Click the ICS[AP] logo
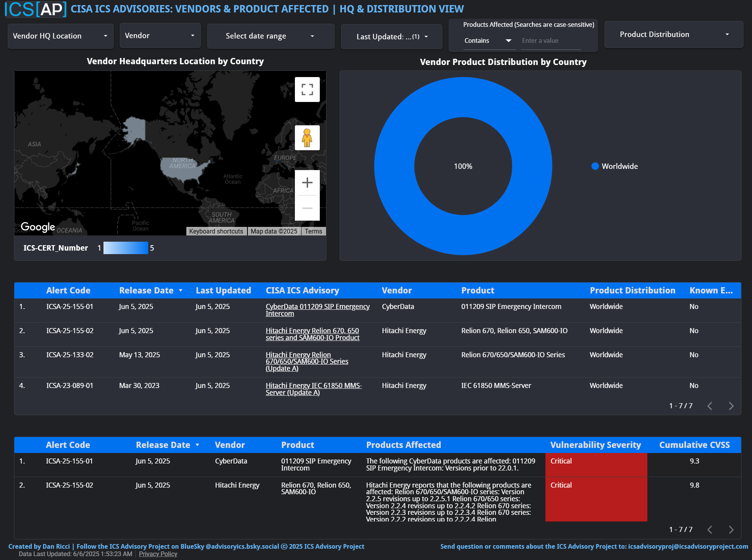This screenshot has width=752, height=560. tap(35, 9)
